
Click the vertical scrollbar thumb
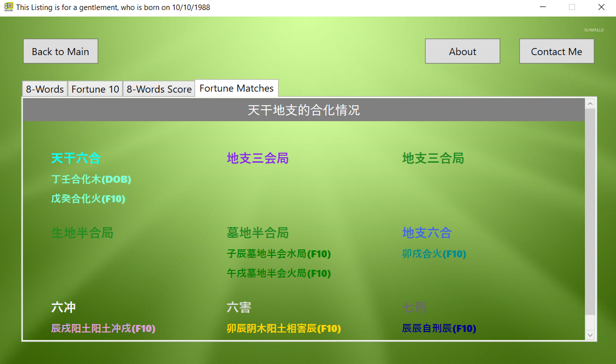tap(590, 210)
